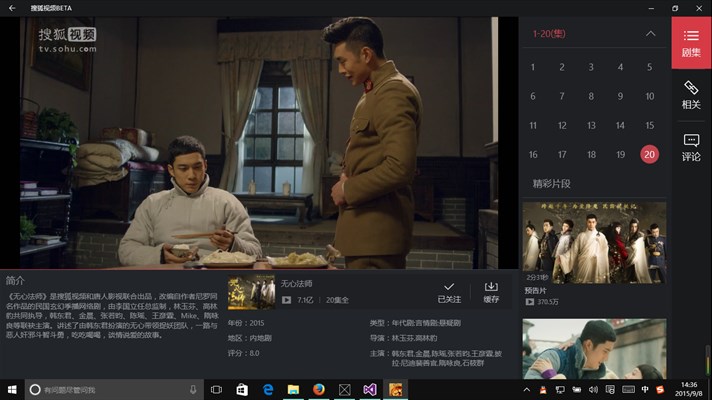Play episode 7
Image resolution: width=712 pixels, height=400 pixels.
click(x=562, y=96)
